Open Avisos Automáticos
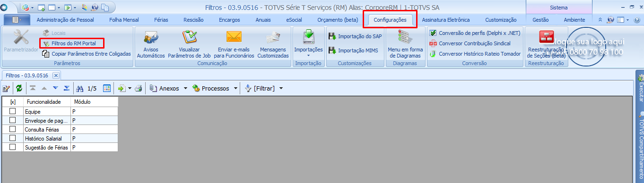Screen dimensions: 644x183 point(151,44)
